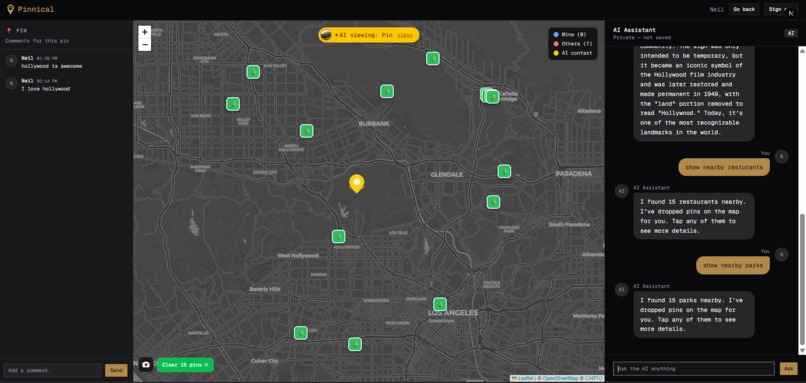
Task: Open the park pin above Los Angeles label
Action: click(439, 304)
